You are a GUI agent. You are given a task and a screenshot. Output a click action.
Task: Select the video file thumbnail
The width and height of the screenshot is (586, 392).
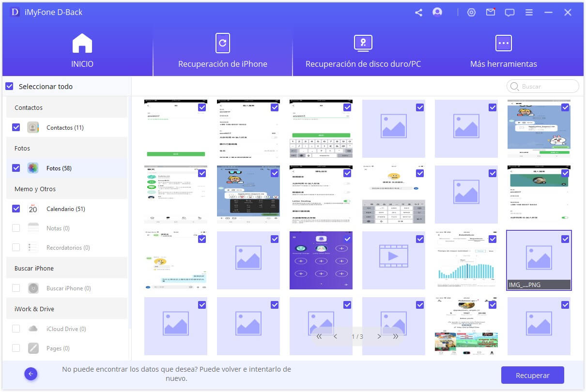click(393, 260)
